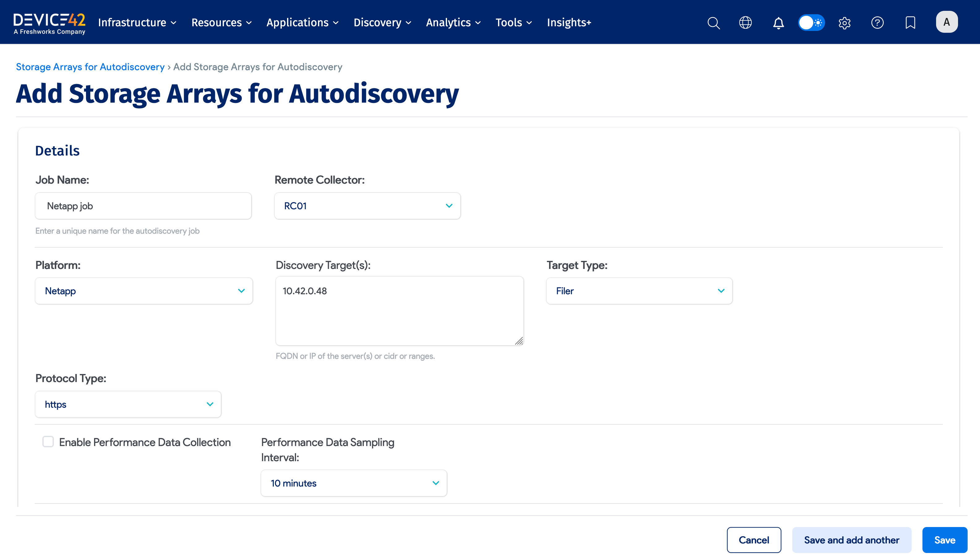
Task: Change the Protocol Type https dropdown
Action: pyautogui.click(x=128, y=404)
